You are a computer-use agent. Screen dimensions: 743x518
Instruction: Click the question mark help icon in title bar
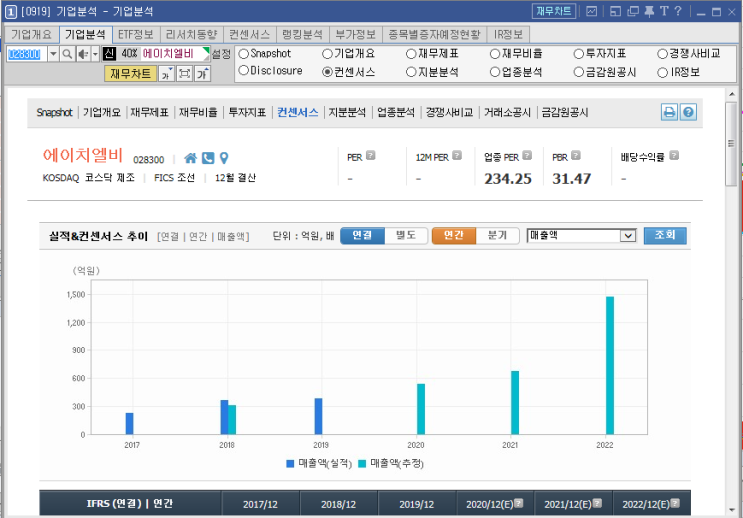tap(678, 11)
